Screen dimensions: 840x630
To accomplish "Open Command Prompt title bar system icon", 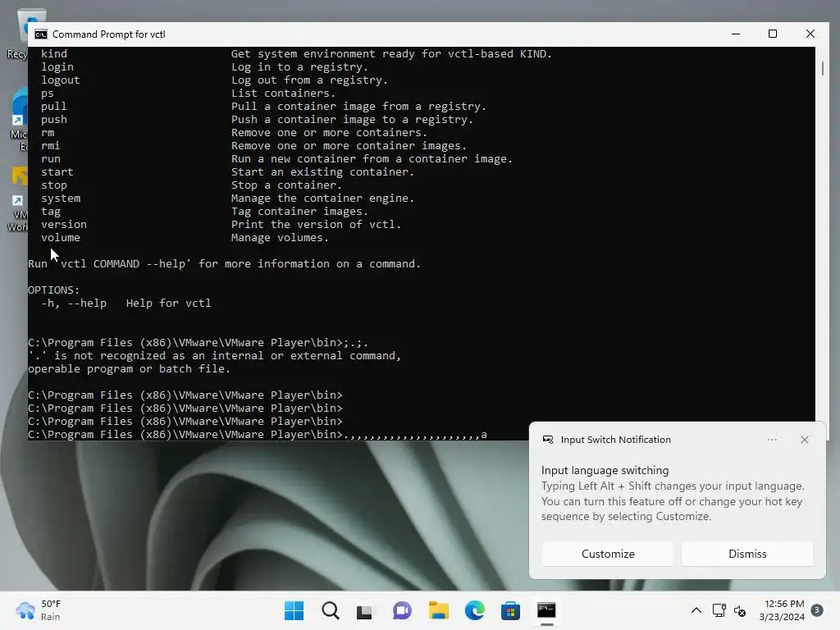I will [x=41, y=34].
